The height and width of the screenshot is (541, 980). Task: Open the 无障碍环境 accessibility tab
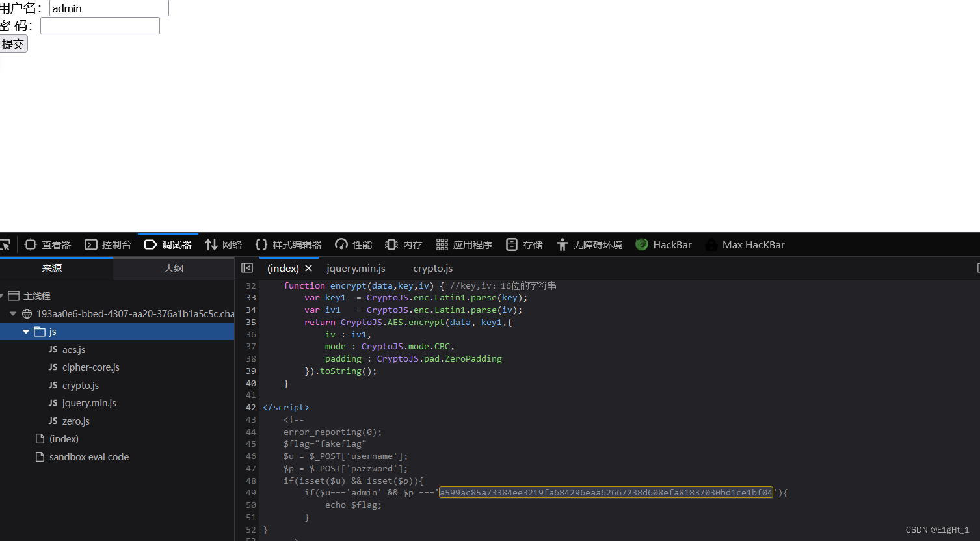point(590,244)
